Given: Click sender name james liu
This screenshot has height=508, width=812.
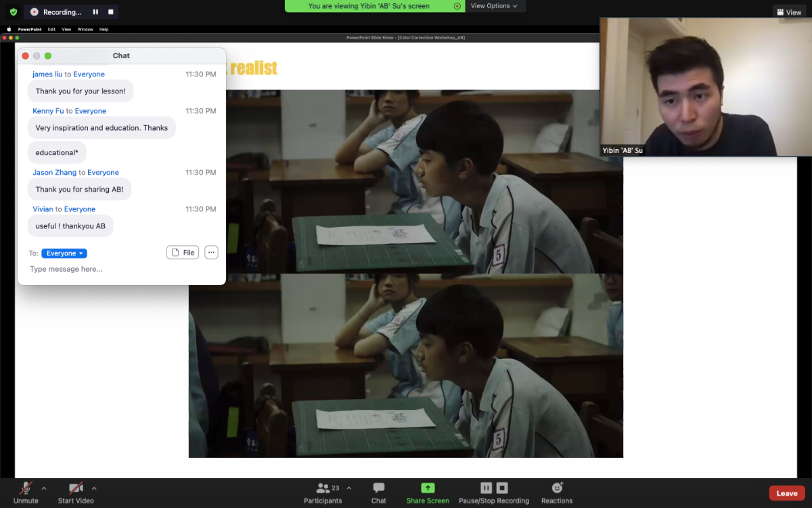Looking at the screenshot, I should point(47,75).
